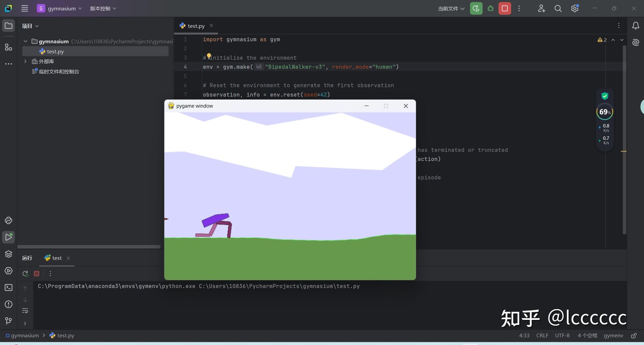Screen dimensions: 644x345
Task: Open the Services tool window icon
Action: [x=8, y=271]
